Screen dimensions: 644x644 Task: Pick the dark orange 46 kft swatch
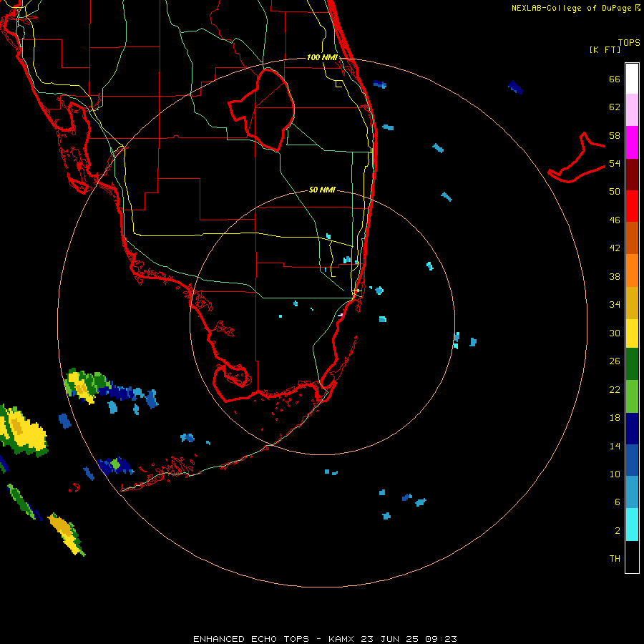pos(632,238)
